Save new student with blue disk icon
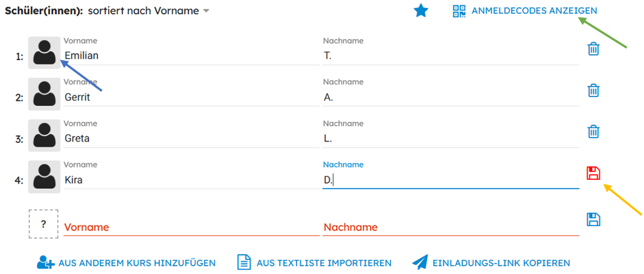This screenshot has width=644, height=274. [593, 219]
